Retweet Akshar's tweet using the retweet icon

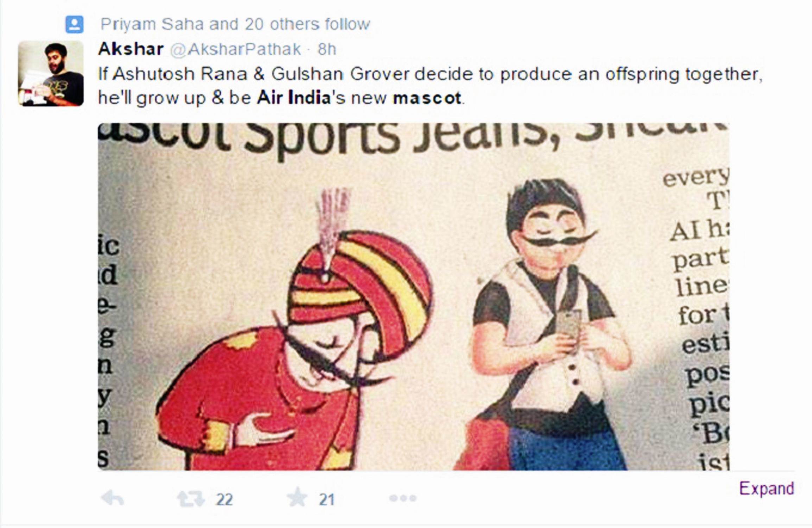click(x=191, y=499)
